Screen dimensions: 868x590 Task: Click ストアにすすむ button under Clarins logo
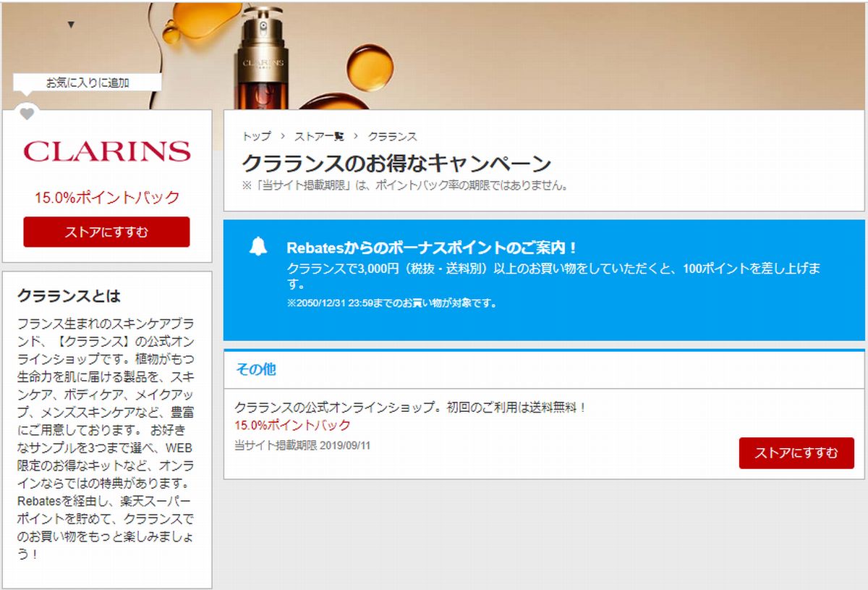106,232
